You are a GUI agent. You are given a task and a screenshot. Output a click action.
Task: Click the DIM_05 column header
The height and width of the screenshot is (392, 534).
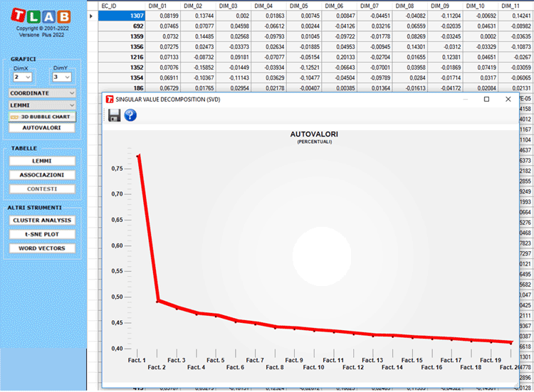point(304,6)
